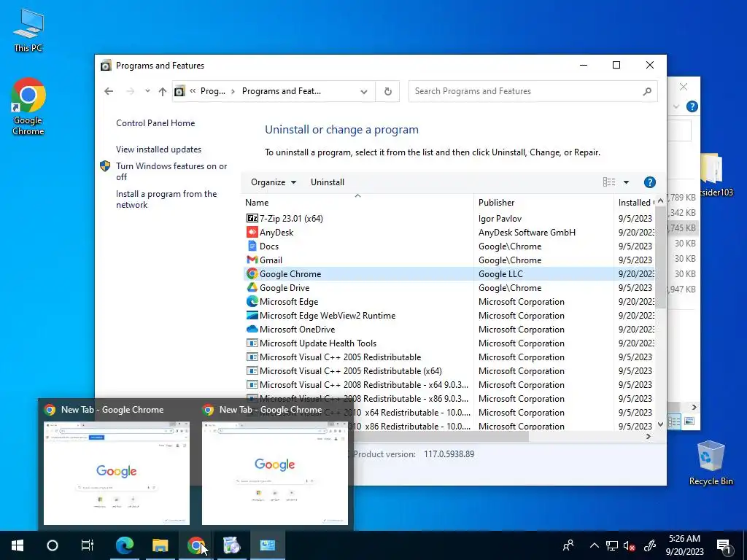The height and width of the screenshot is (560, 747).
Task: Sort list by Installed On column
Action: [635, 203]
